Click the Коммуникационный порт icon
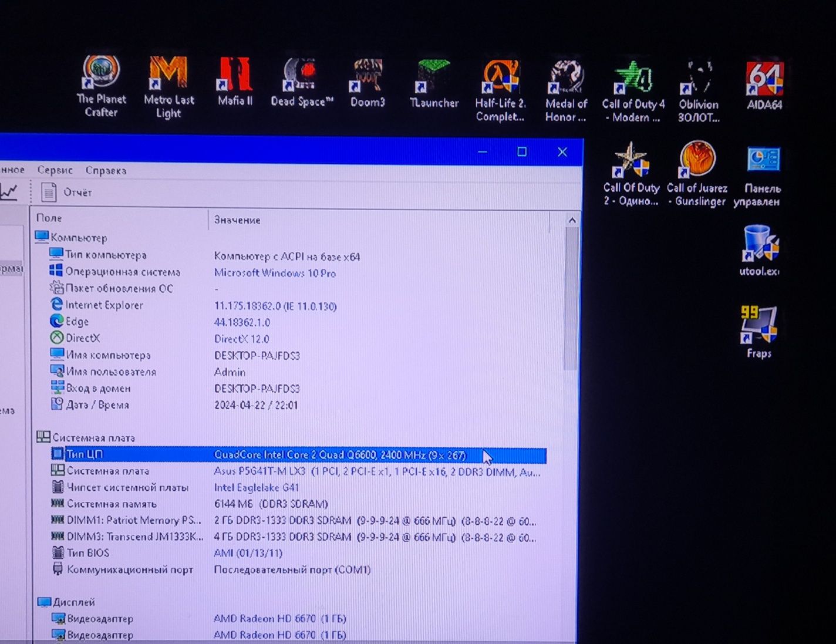Screen dimensions: 836x644 coord(58,569)
